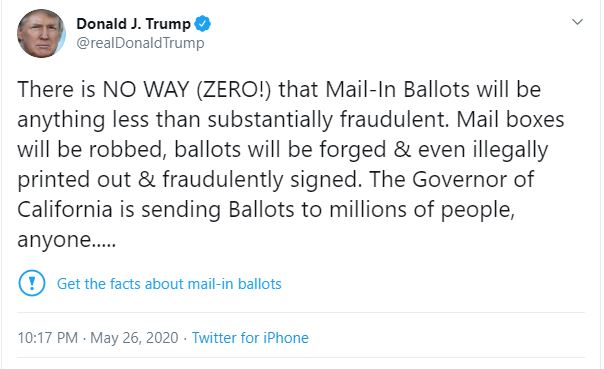Click the display name Donald J. Trump
The image size is (604, 369).
pyautogui.click(x=133, y=24)
